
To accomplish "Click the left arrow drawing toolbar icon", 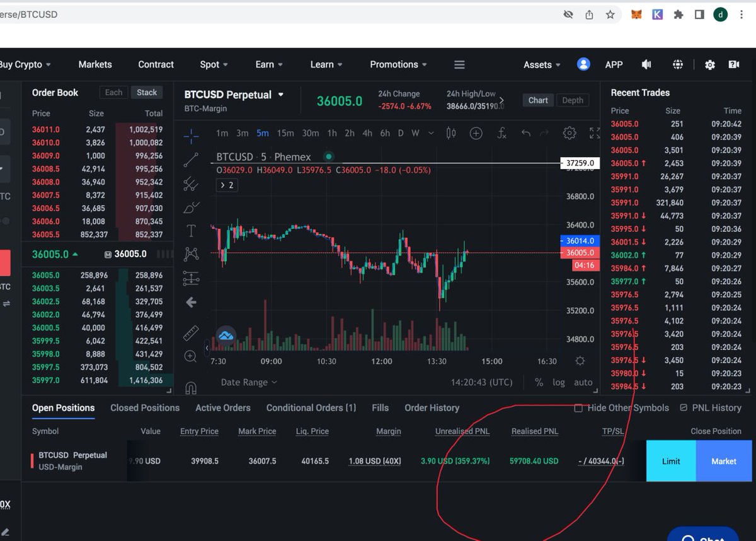I will tap(191, 303).
